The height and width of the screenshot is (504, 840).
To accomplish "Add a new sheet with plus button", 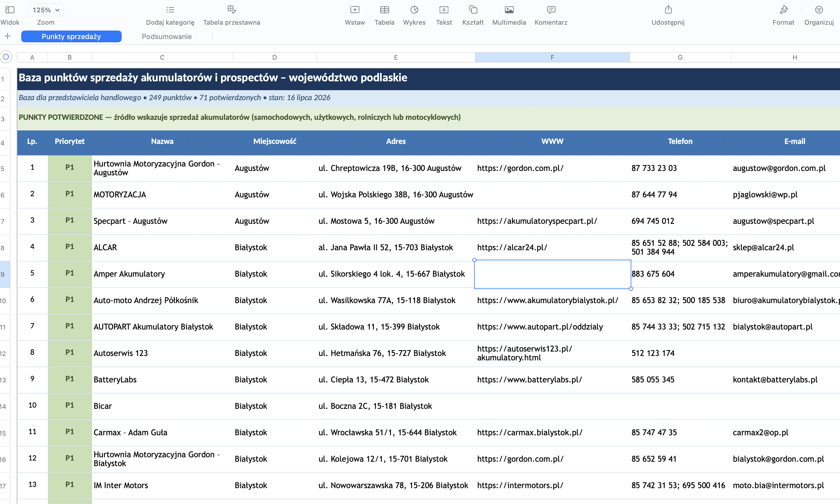I will pyautogui.click(x=7, y=36).
